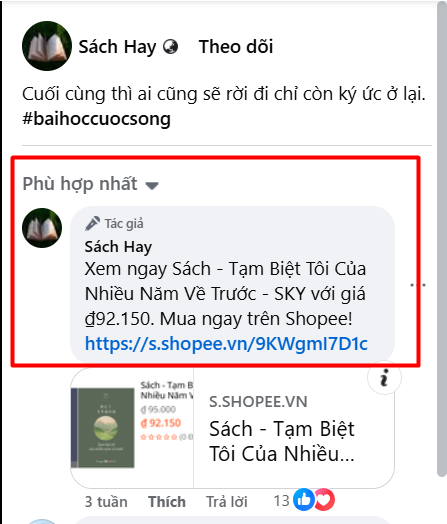Open the s.shopee.vn/9KWgmI7D1c link

[x=226, y=344]
